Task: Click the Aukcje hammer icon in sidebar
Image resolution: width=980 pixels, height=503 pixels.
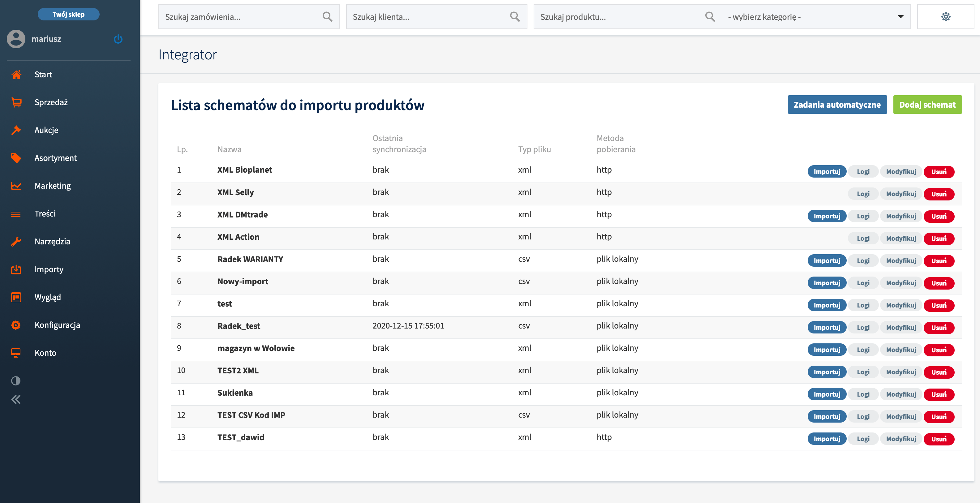Action: [x=16, y=130]
